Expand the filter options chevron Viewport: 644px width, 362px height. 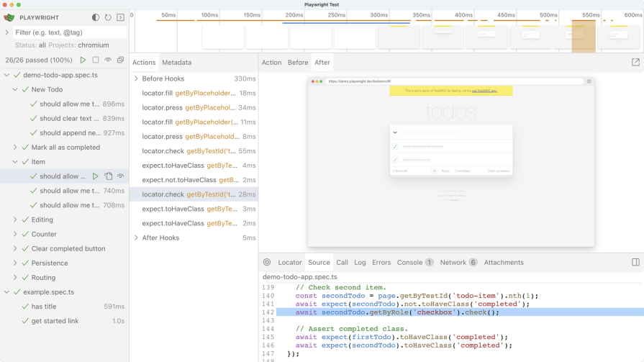[x=7, y=32]
